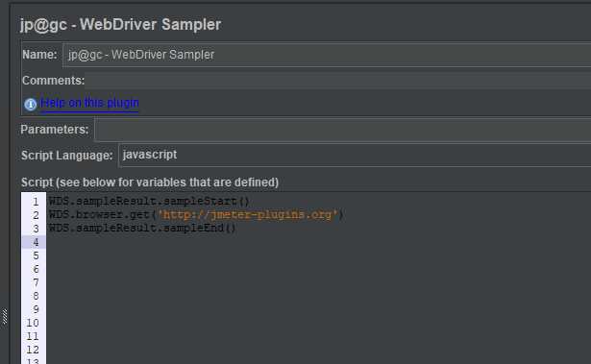Click empty script editor area below code

318,298
